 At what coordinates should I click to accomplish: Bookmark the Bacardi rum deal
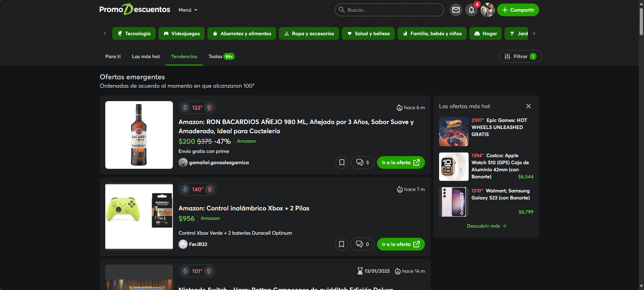(x=342, y=162)
